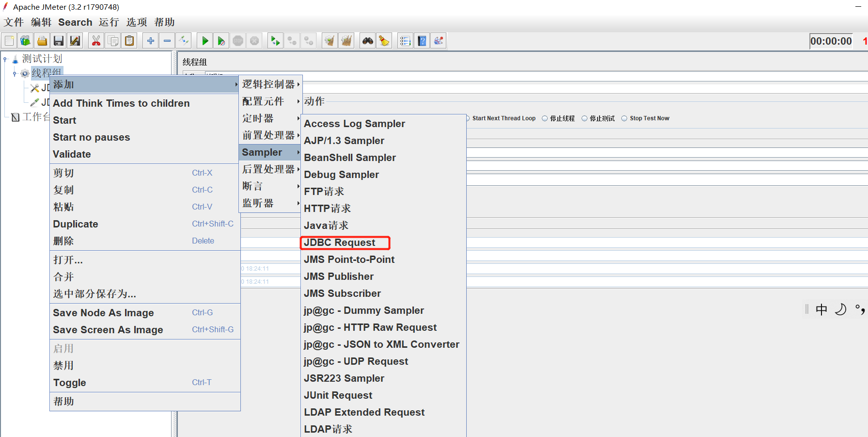Click the Paste clipboard toolbar icon

(129, 41)
